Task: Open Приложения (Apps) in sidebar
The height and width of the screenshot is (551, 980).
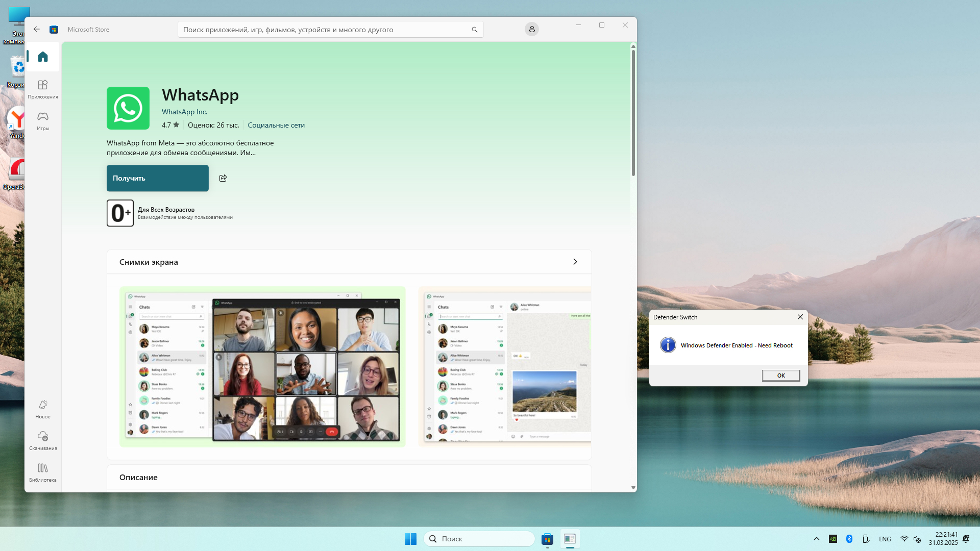Action: tap(43, 89)
